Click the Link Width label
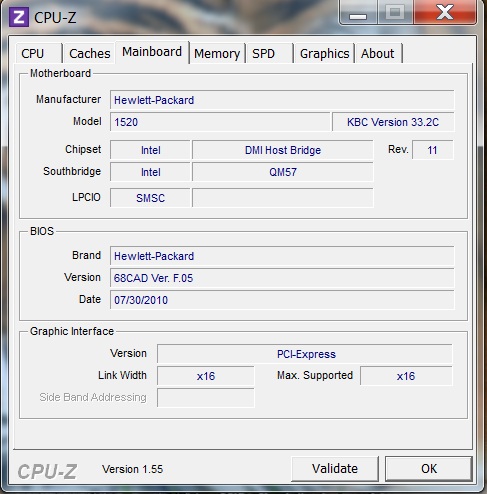The height and width of the screenshot is (494, 487). coord(122,375)
